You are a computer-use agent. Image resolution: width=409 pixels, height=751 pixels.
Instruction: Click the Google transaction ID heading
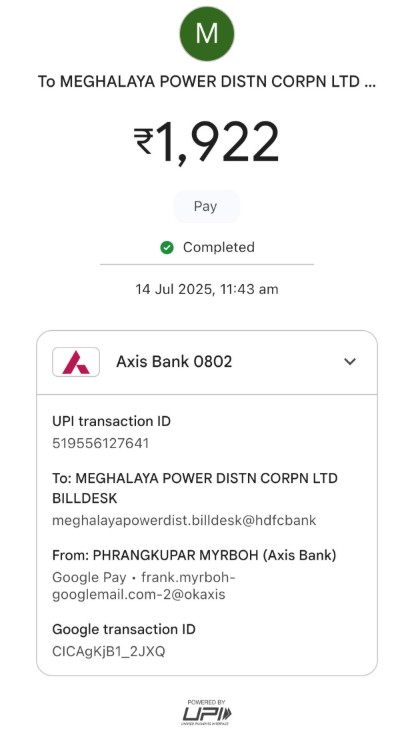pos(124,629)
